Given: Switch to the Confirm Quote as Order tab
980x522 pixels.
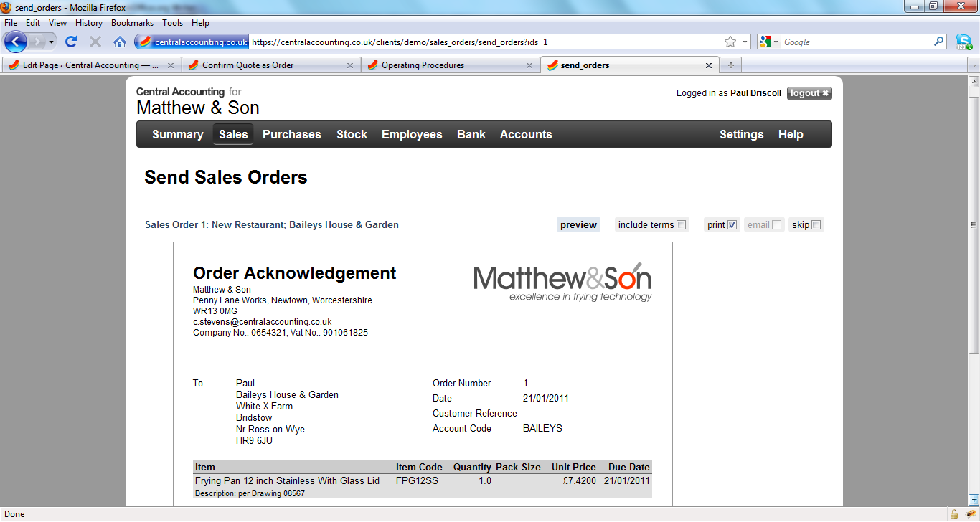Looking at the screenshot, I should click(x=270, y=65).
